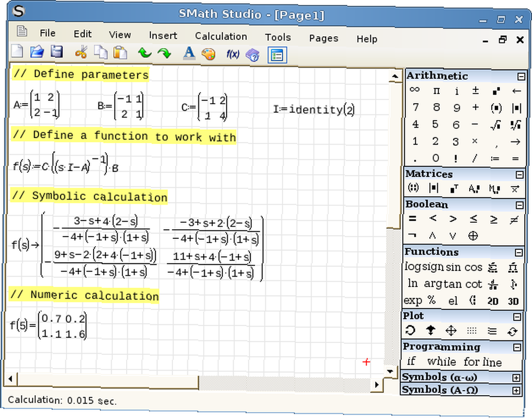Insert exponent power operator
This screenshot has width=532, height=419.
click(496, 91)
